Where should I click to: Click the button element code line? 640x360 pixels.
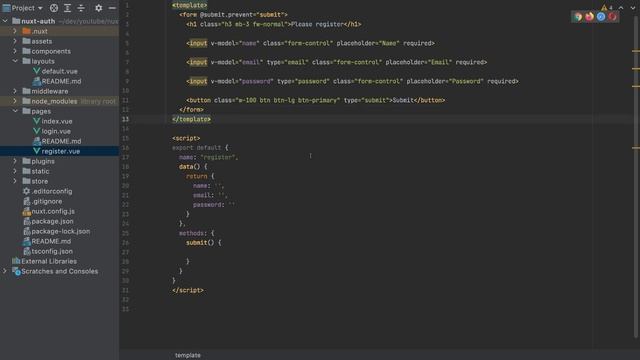coord(316,100)
